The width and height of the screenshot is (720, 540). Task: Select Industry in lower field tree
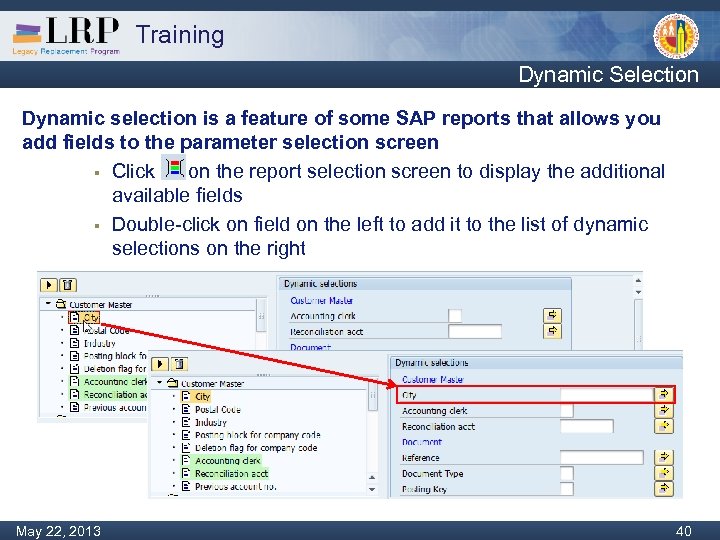coord(211,422)
